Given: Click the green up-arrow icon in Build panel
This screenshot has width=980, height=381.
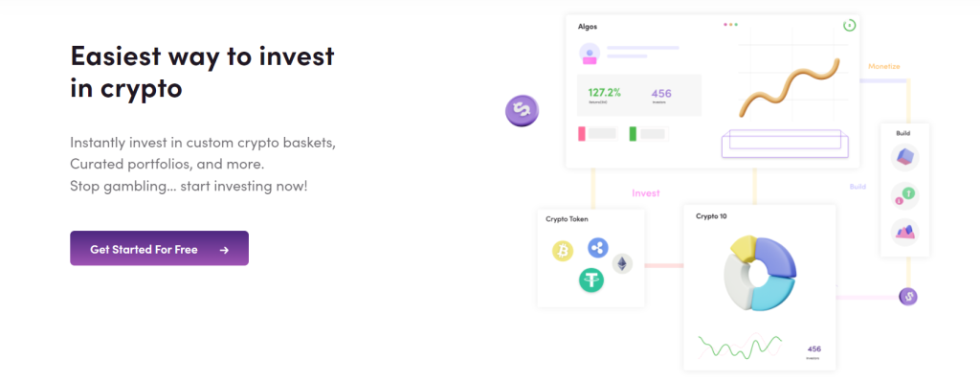Looking at the screenshot, I should point(904,194).
